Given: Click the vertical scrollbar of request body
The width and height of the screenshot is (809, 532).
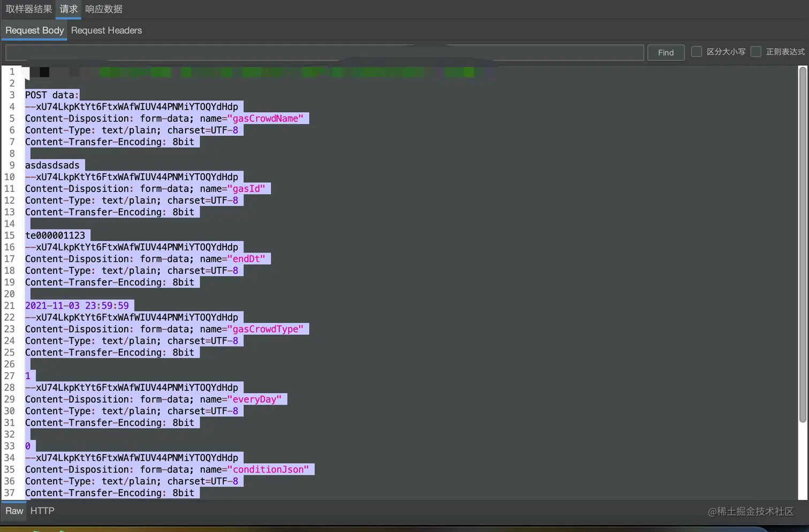Looking at the screenshot, I should 803,245.
